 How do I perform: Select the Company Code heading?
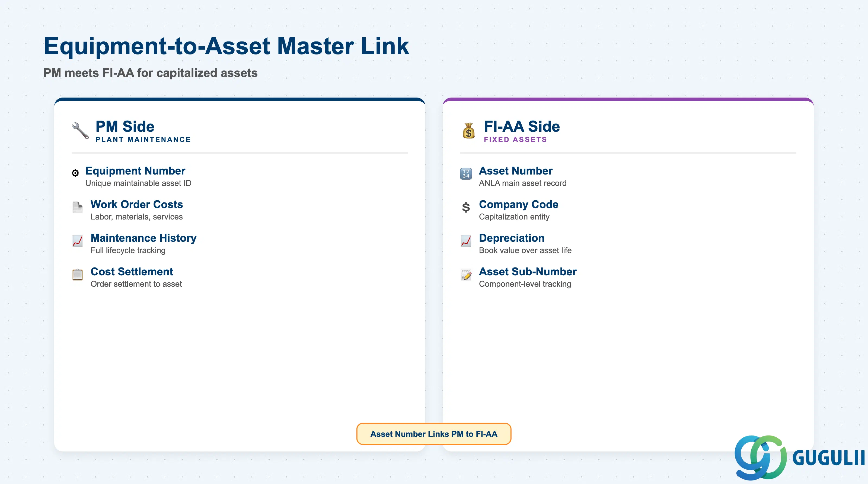(x=519, y=204)
